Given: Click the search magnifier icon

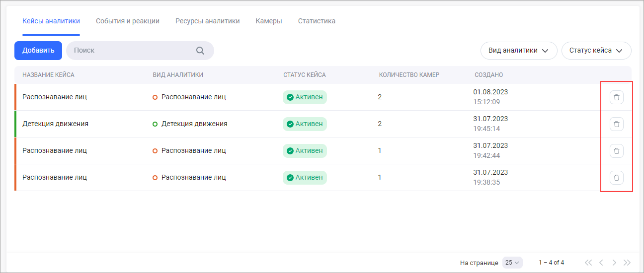Looking at the screenshot, I should coord(200,51).
